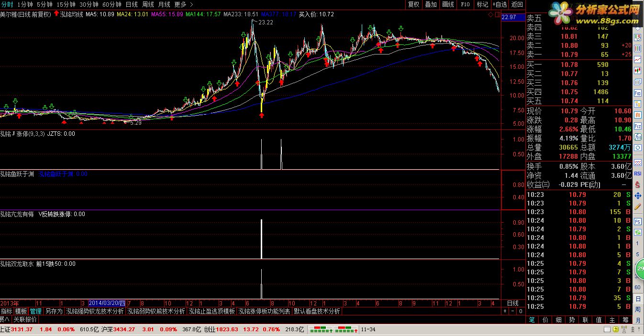The image size is (644, 336).
Task: Select the 笔 tick tab under trades
Action: (x=533, y=320)
